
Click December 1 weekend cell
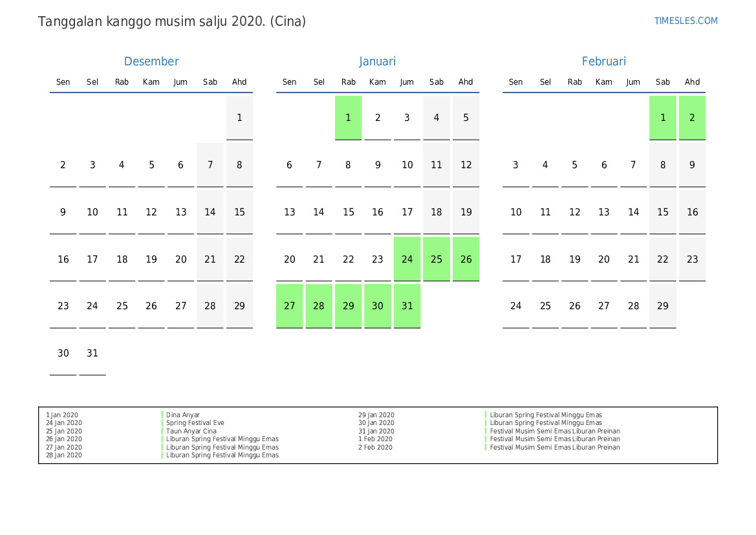[239, 118]
